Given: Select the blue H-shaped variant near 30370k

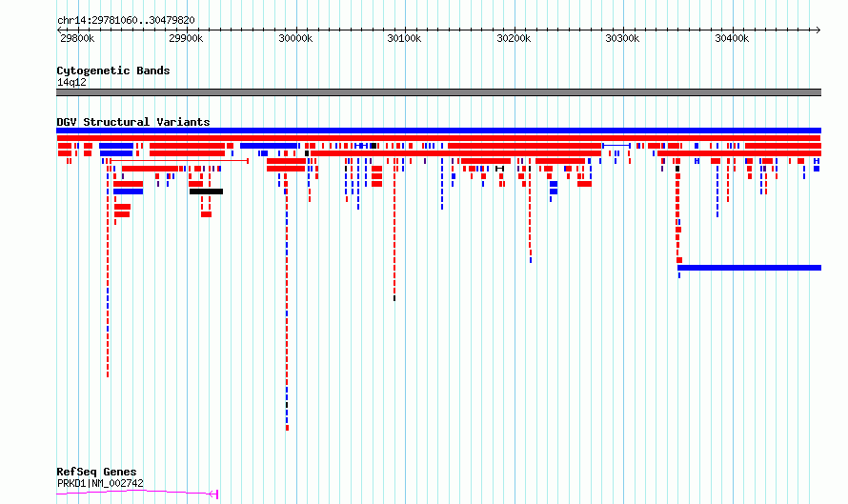Looking at the screenshot, I should pyautogui.click(x=697, y=161).
